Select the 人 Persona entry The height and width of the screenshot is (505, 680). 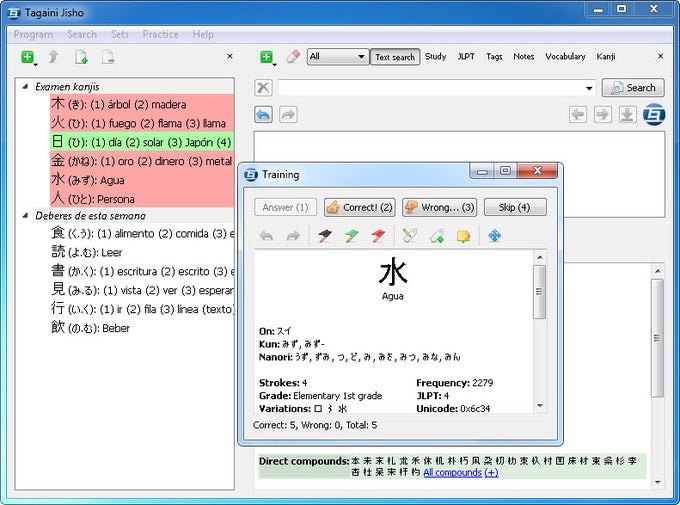tap(142, 199)
